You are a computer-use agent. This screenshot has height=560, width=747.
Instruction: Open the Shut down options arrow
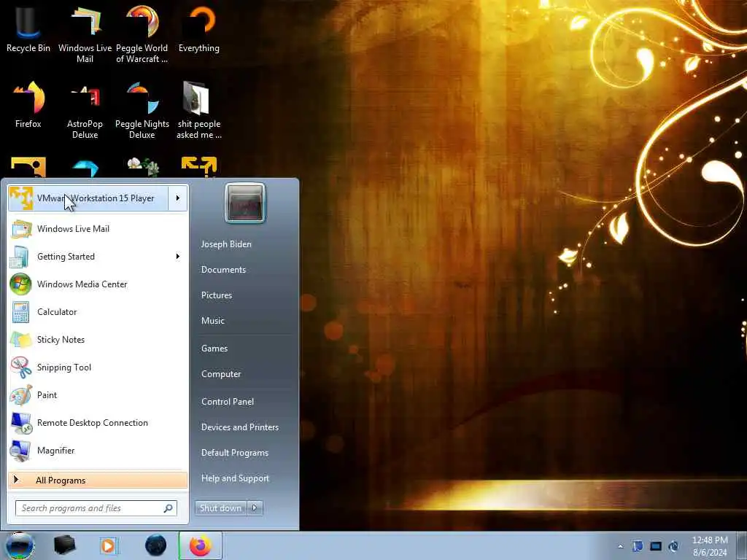(255, 508)
